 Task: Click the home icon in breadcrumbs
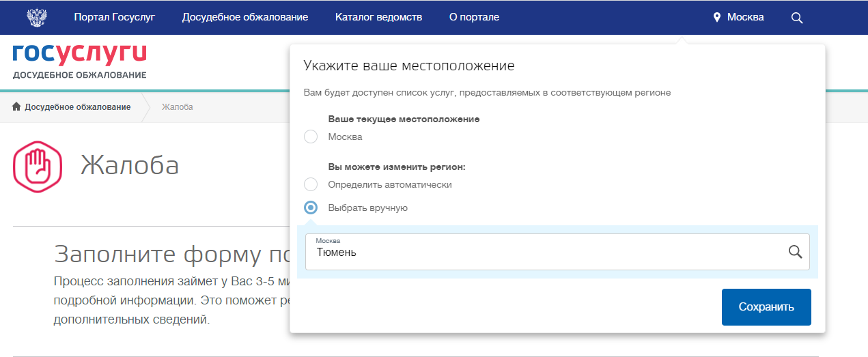tap(17, 107)
